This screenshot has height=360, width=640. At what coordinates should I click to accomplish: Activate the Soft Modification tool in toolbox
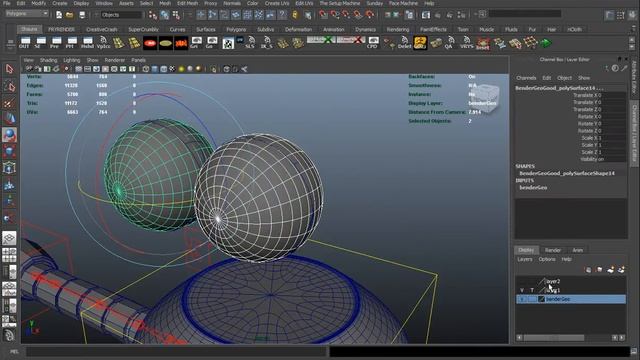coord(9,185)
